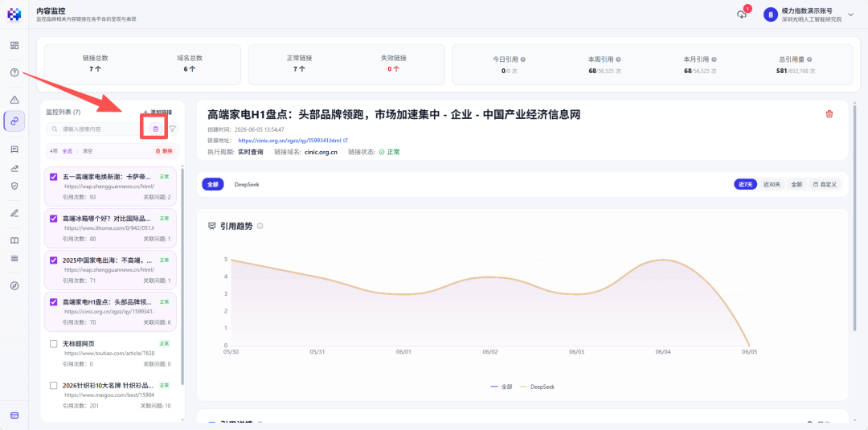Image resolution: width=868 pixels, height=430 pixels.
Task: Open the question mark help icon in sidebar
Action: click(x=14, y=72)
